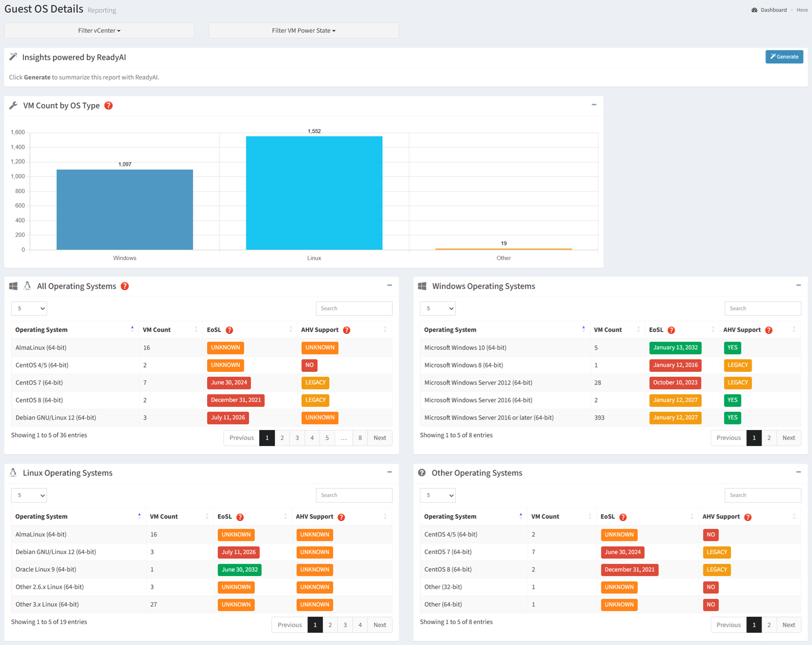This screenshot has width=812, height=645.
Task: Click Generate to summarize with ReadyAI
Action: 784,57
